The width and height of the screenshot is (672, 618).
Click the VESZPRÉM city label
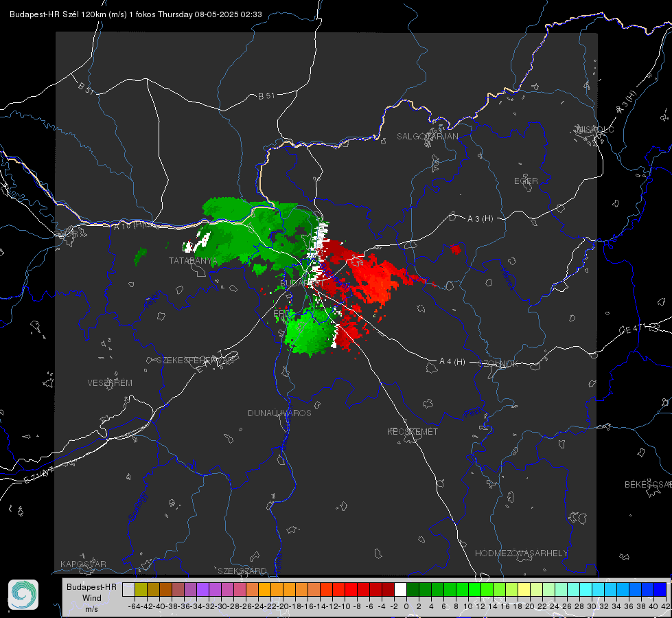coord(110,383)
